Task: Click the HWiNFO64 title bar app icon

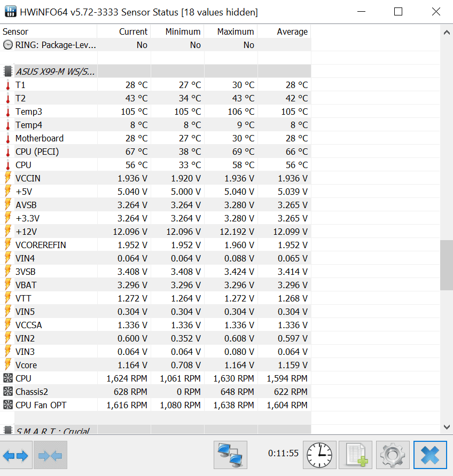Action: pos(11,12)
